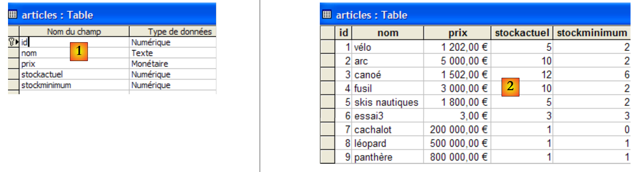The image size is (644, 172).
Task: Open the Monétaire data type cell
Action: 173,64
